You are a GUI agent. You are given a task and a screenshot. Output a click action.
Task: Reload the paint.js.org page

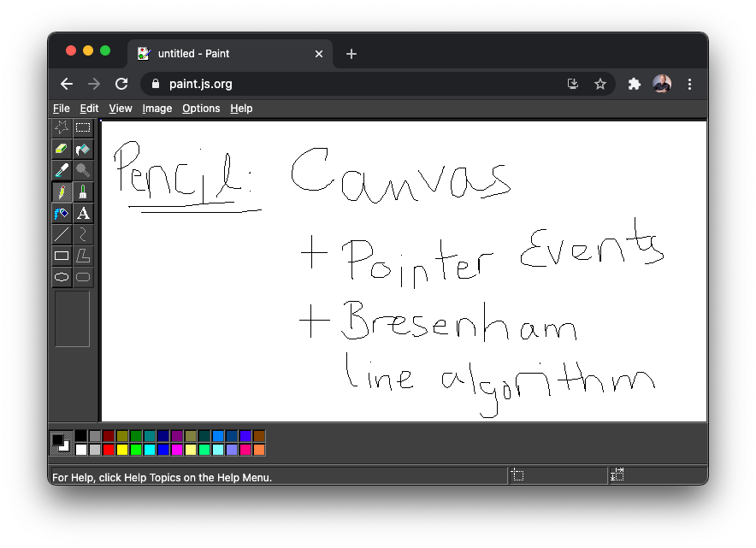point(121,84)
